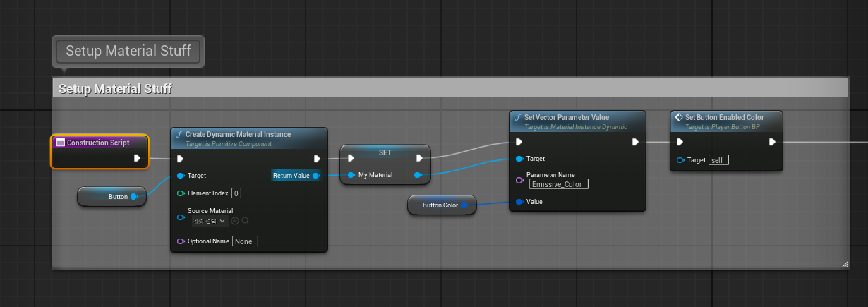Image resolution: width=868 pixels, height=307 pixels.
Task: Click Target pin on Set Button Enabled Color
Action: 680,160
